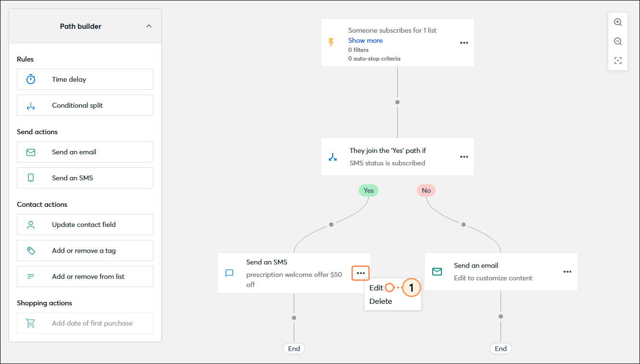
Task: Select the Conditional split icon
Action: (x=30, y=105)
